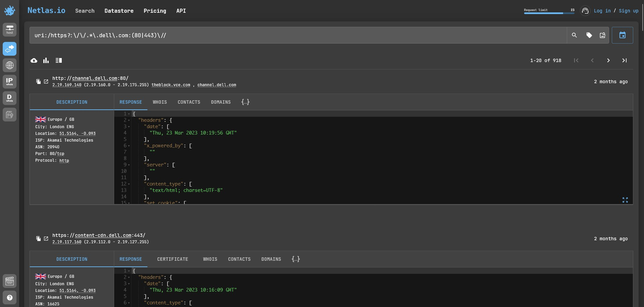Expand the first response code viewer fullscreen
The image size is (644, 307).
(625, 200)
